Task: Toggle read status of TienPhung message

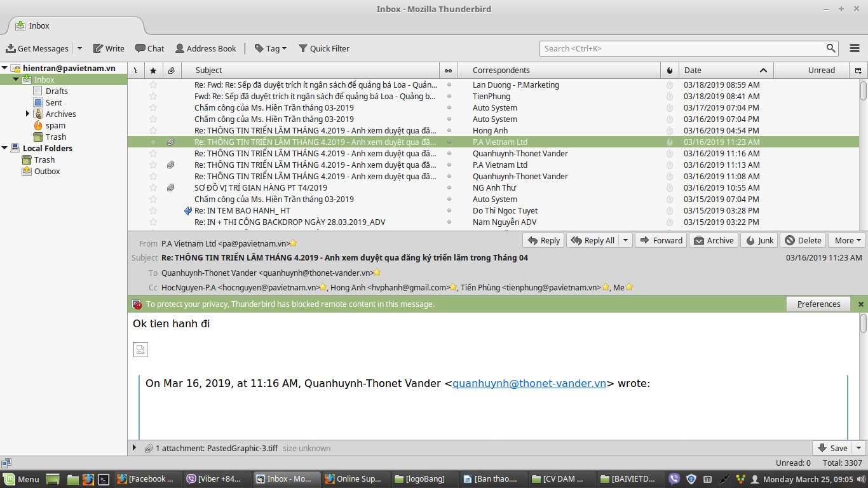Action: point(449,96)
